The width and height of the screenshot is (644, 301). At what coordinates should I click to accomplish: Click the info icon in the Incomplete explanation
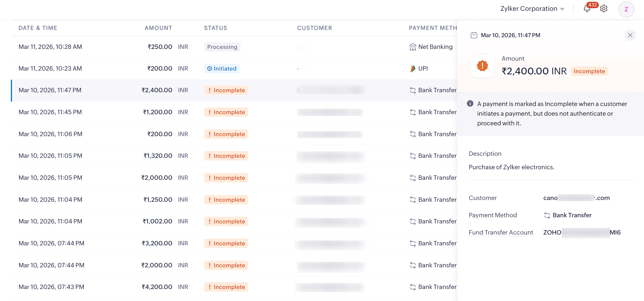click(x=470, y=104)
